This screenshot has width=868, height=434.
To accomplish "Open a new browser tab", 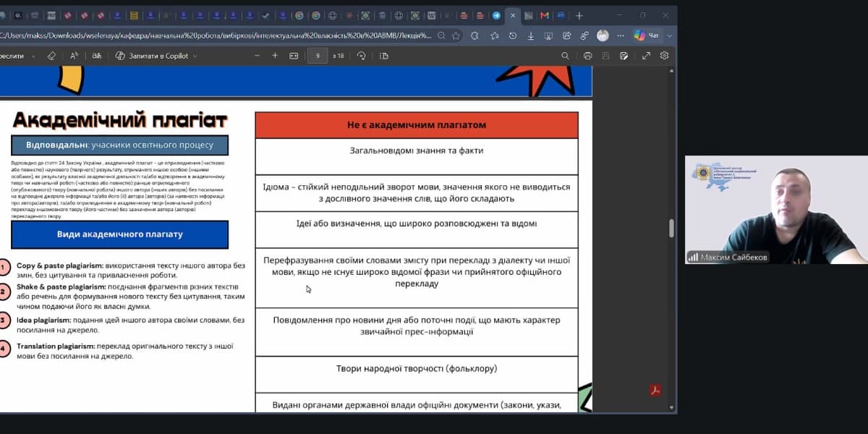I will (x=579, y=15).
